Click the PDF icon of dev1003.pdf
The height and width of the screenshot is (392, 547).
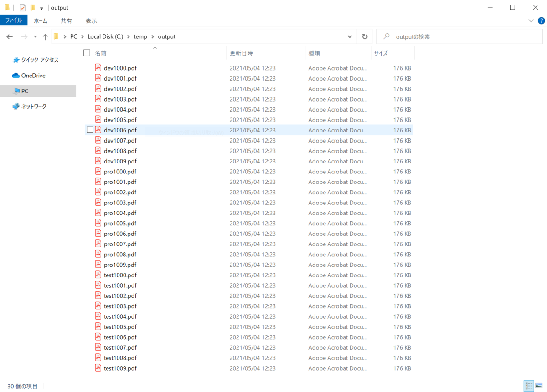pos(98,98)
